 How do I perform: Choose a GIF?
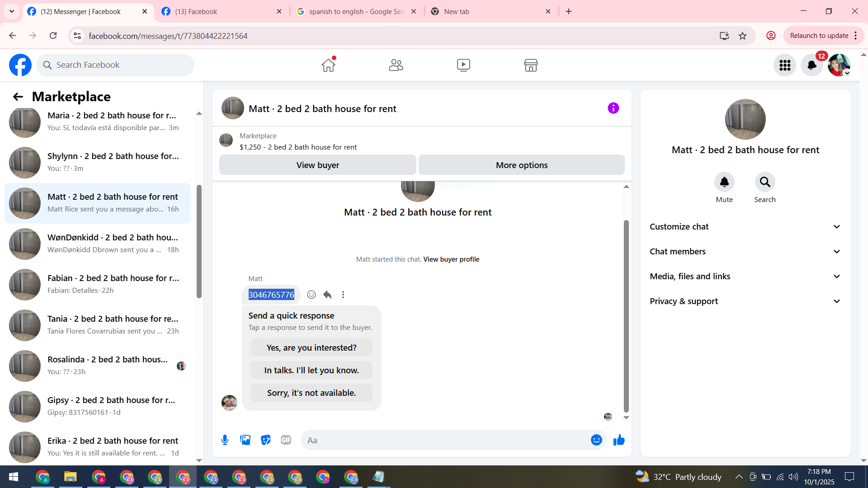coord(286,440)
